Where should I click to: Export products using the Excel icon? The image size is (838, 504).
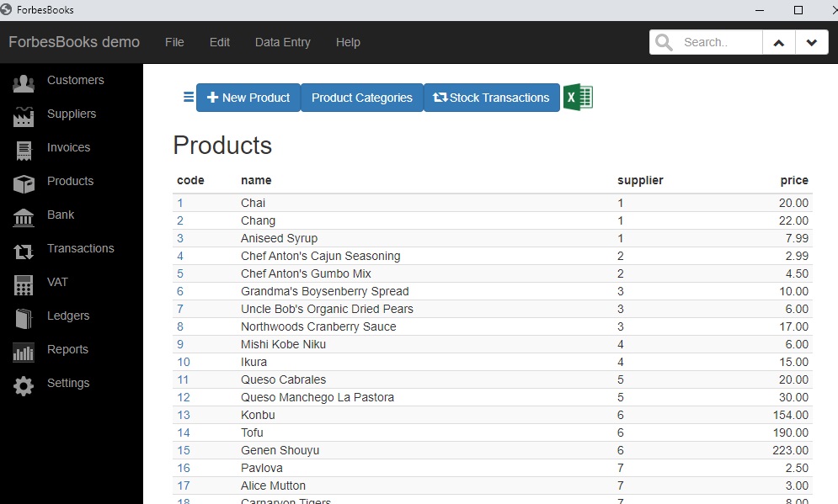(578, 97)
